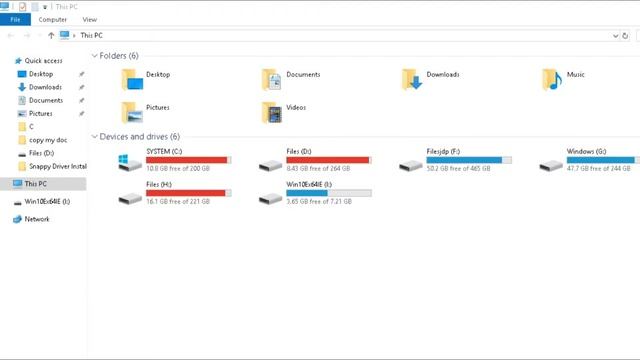Open the Quick Access Toolbar customize dropdown
Image resolution: width=640 pixels, height=360 pixels.
pos(45,7)
